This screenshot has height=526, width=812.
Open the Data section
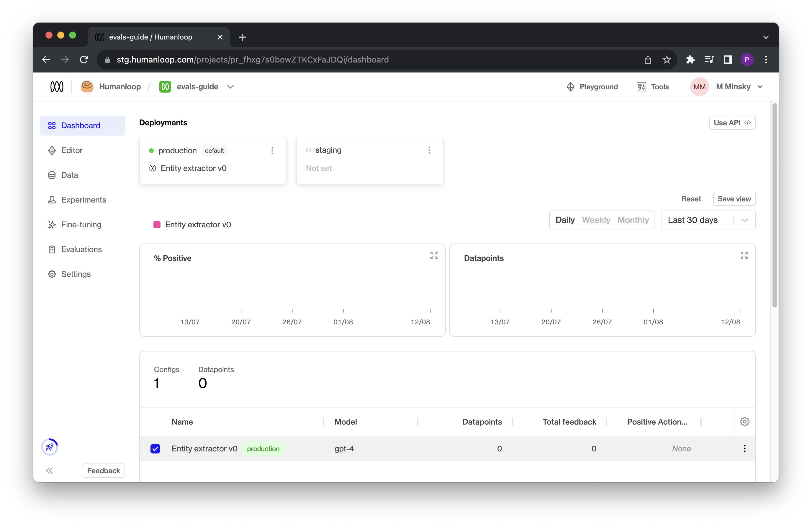(x=70, y=175)
